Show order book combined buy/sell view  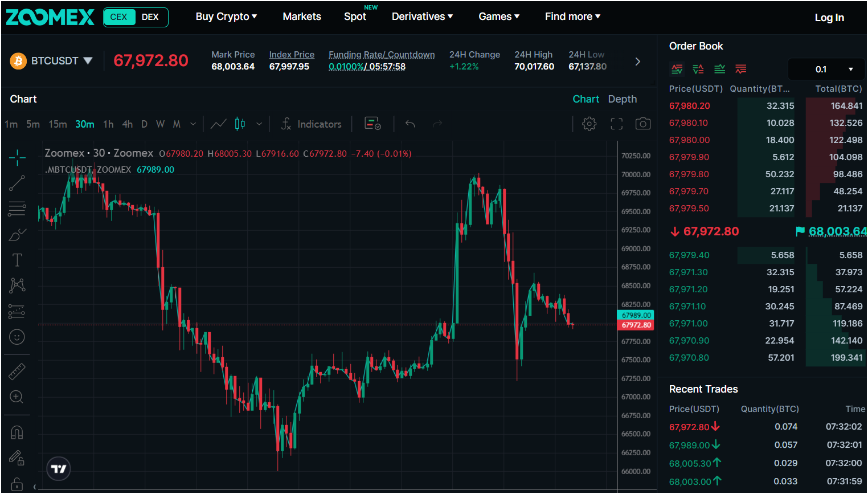(677, 69)
